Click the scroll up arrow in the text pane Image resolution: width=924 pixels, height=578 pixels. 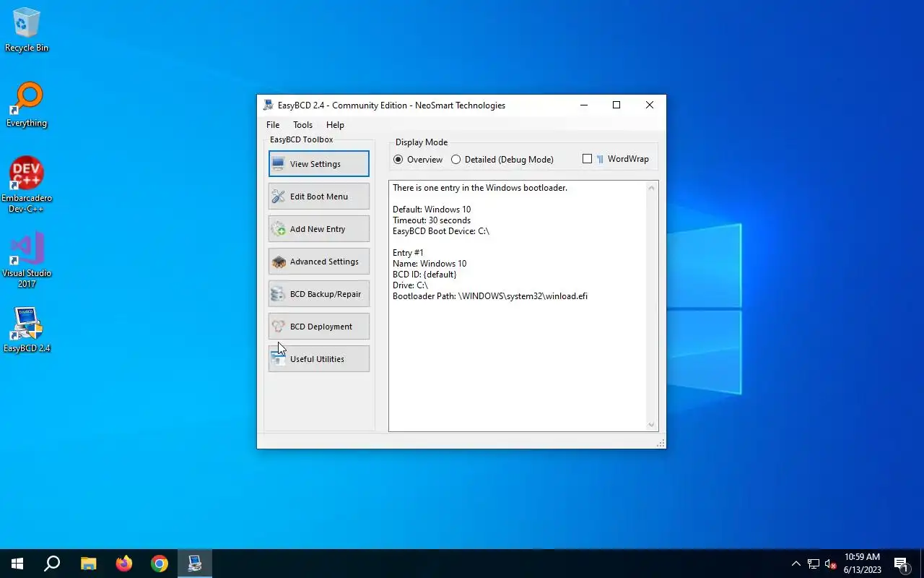pos(651,188)
